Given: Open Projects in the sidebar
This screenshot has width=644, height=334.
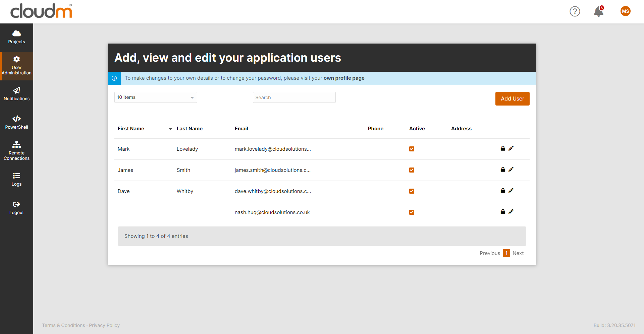Looking at the screenshot, I should pyautogui.click(x=16, y=37).
